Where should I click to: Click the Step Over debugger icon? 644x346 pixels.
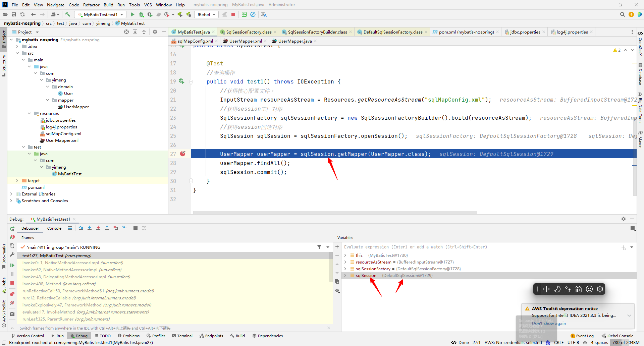[x=81, y=228]
